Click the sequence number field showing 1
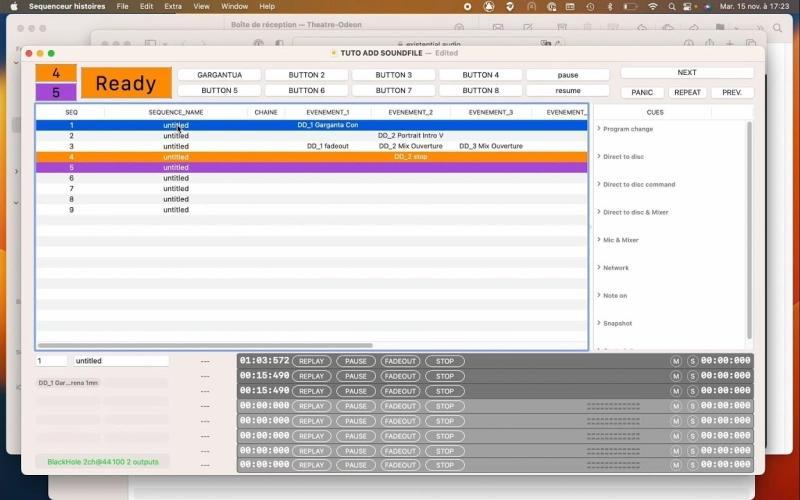Image resolution: width=800 pixels, height=500 pixels. point(51,361)
